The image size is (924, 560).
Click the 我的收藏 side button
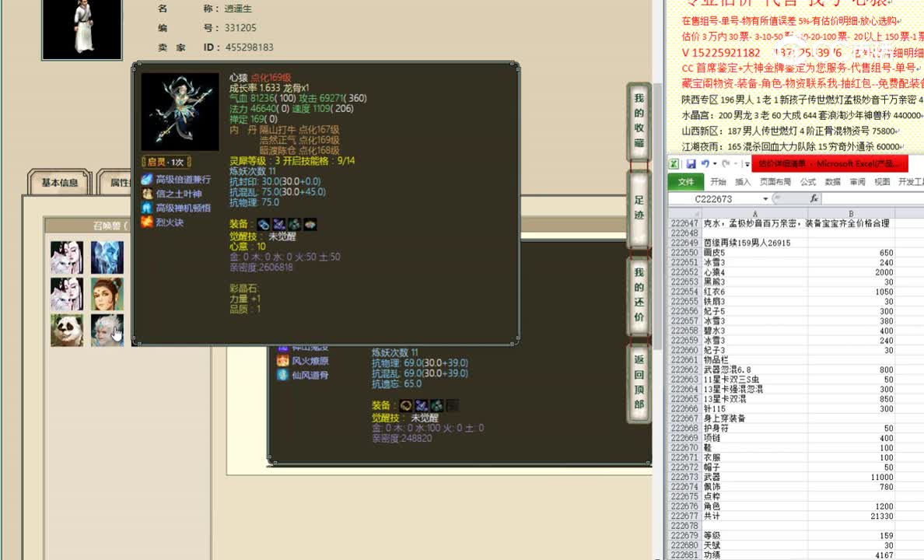(x=639, y=121)
